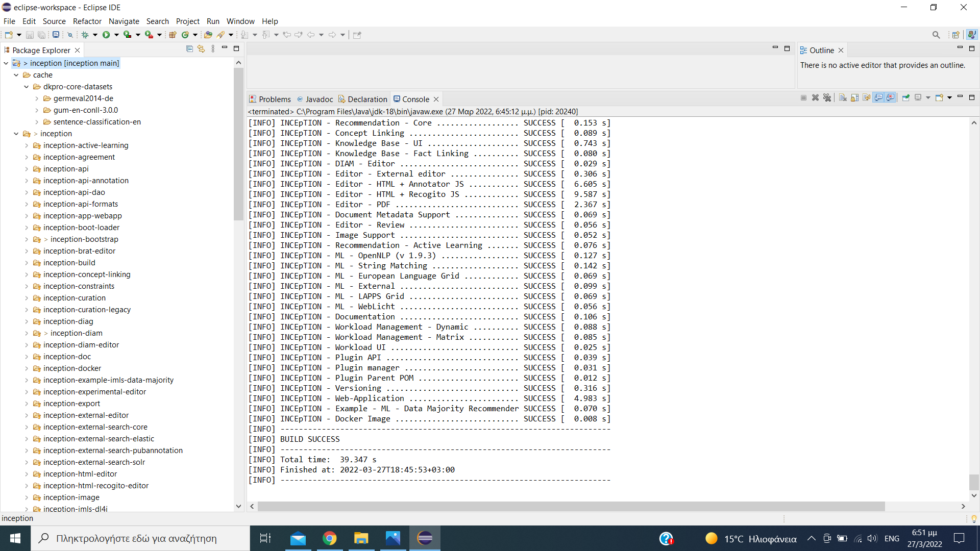Pin the Console view
This screenshot has width=980, height=551.
(x=906, y=97)
